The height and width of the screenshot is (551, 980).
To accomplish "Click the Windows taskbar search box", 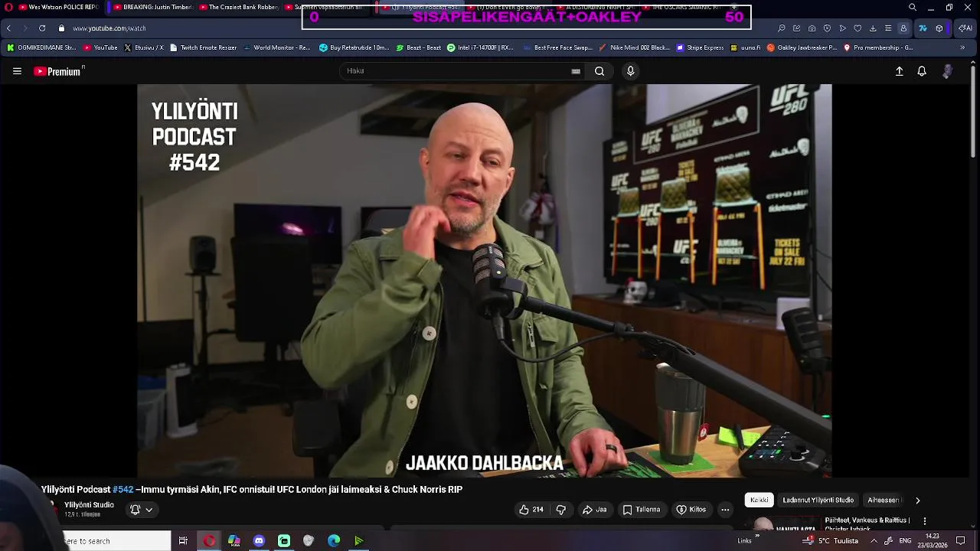I will (x=115, y=541).
